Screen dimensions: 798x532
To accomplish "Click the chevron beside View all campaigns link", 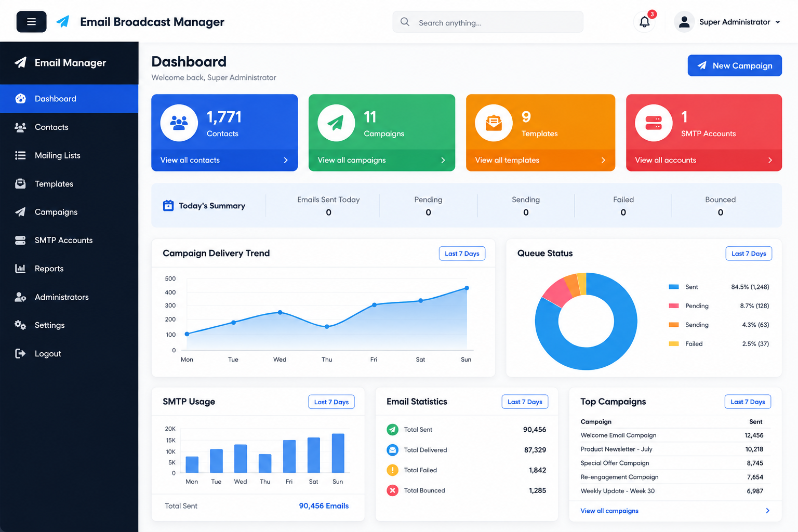I will 768,511.
